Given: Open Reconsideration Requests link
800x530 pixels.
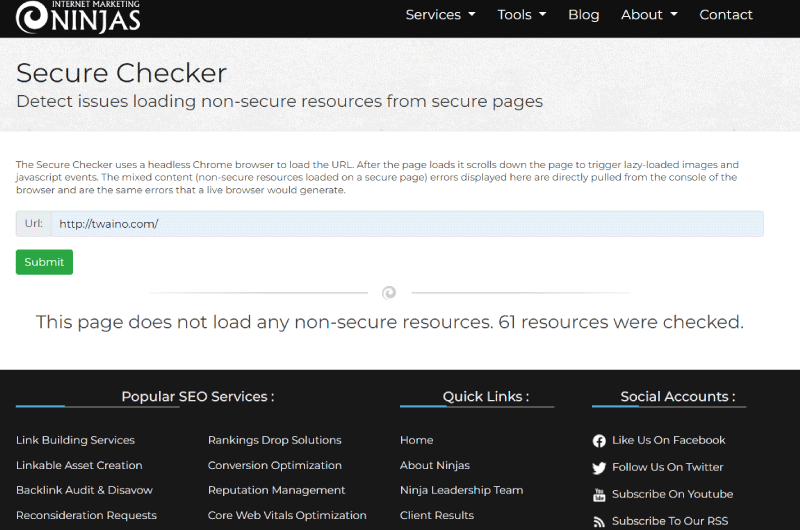Looking at the screenshot, I should point(86,515).
